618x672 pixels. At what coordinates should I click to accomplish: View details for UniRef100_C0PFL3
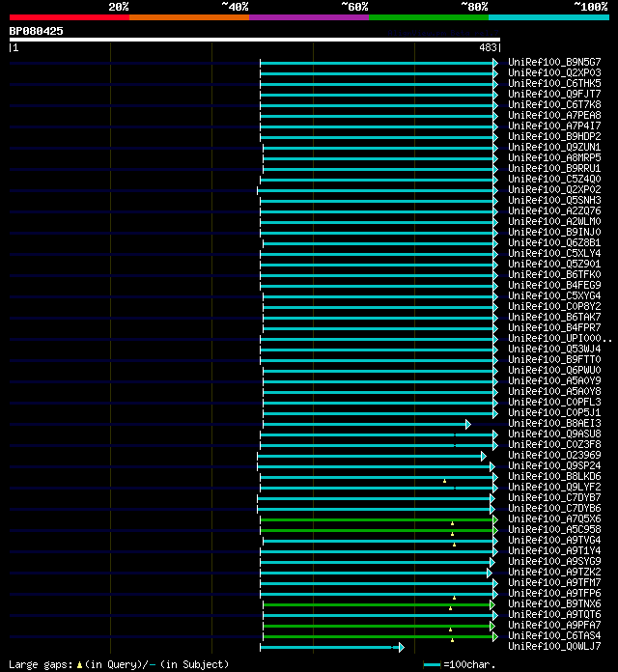click(x=554, y=403)
